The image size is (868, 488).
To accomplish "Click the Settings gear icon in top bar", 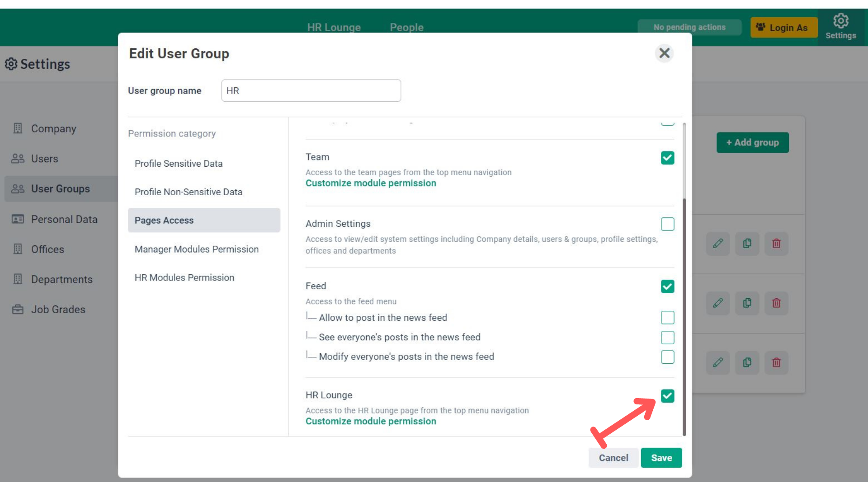I will click(840, 21).
